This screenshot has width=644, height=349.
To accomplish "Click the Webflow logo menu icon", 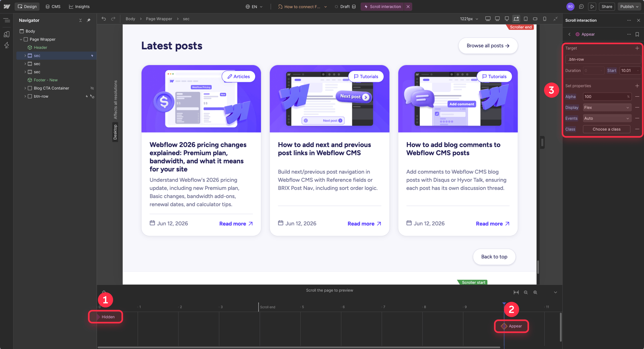I will click(7, 6).
